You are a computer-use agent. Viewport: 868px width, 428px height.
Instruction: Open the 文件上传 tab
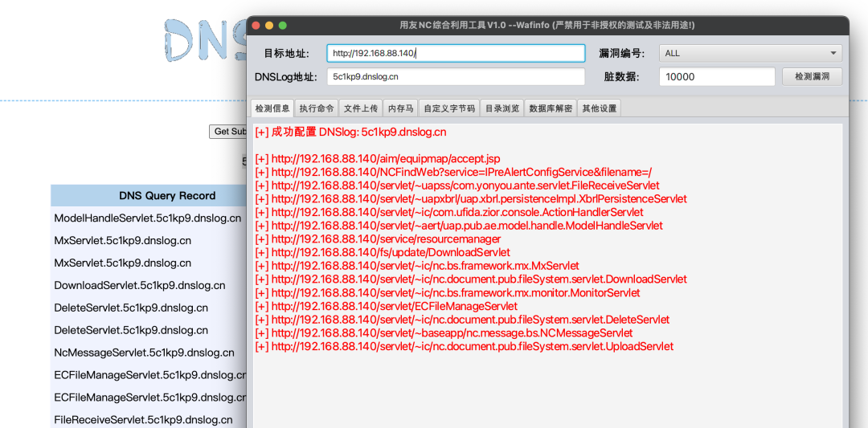(x=361, y=108)
